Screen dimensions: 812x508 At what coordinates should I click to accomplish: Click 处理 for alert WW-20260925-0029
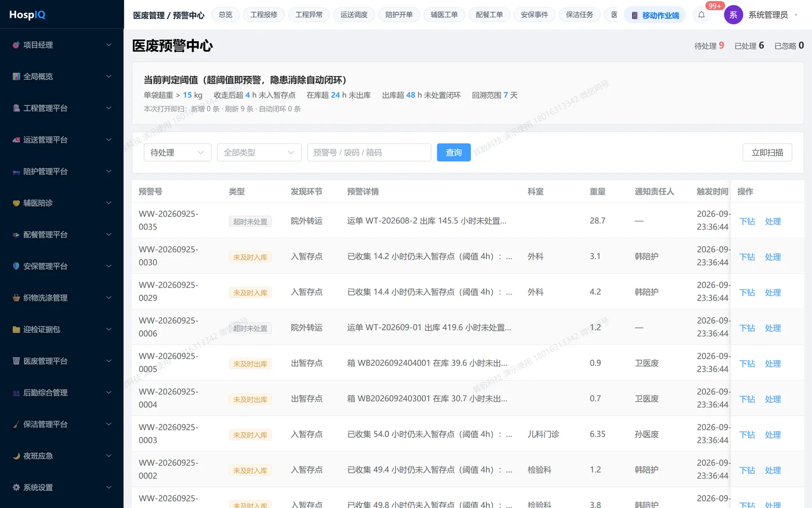pyautogui.click(x=773, y=292)
